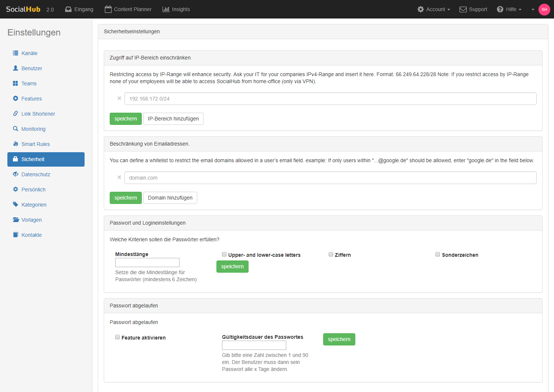Viewport: 554px width, 392px height.
Task: Save the IP range restriction
Action: tap(126, 119)
